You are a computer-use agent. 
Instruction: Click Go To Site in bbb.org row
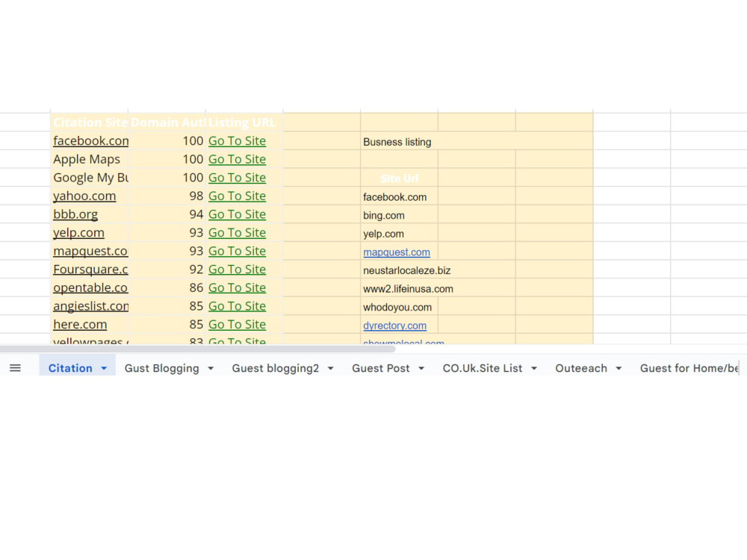pos(237,214)
